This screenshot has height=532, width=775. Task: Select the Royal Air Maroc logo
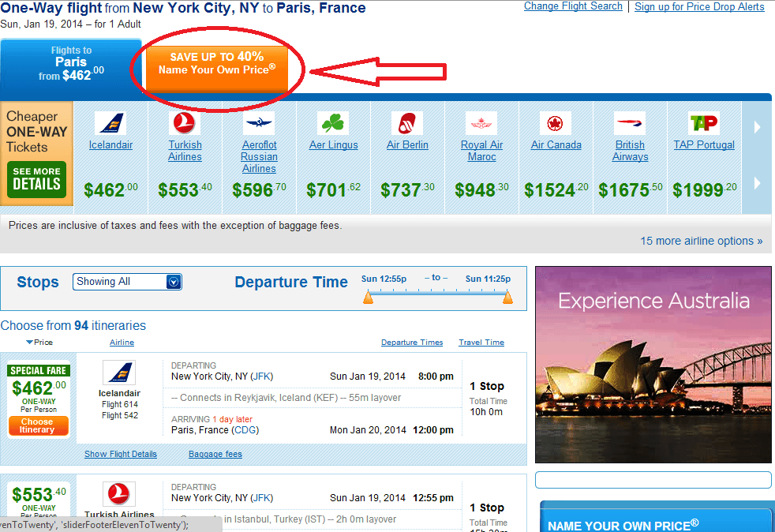point(481,124)
